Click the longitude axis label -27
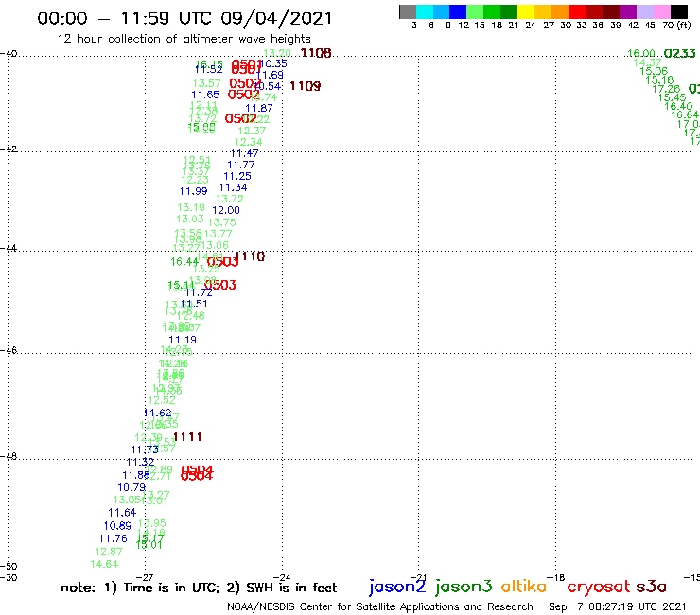Screen dimensions: 700x615 tap(145, 577)
